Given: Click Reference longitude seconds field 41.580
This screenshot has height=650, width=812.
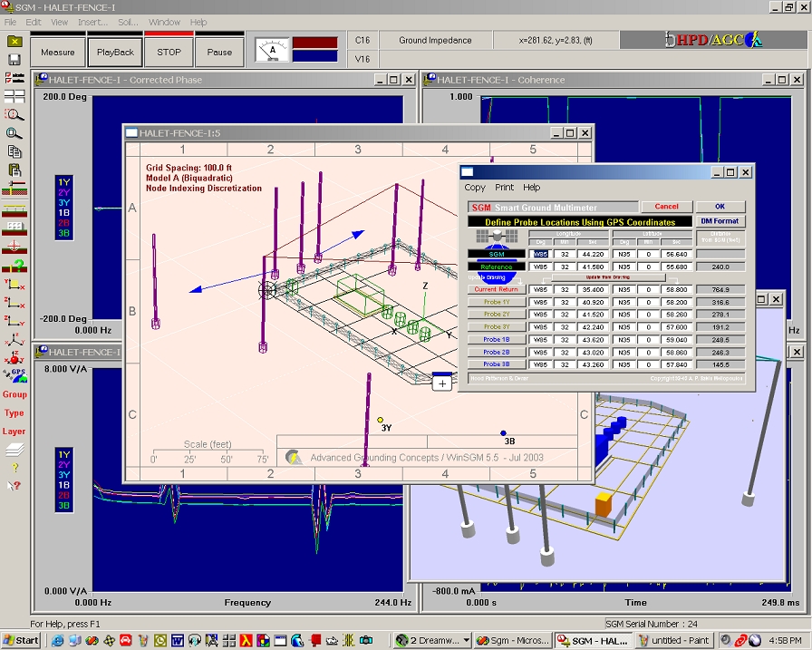Looking at the screenshot, I should pyautogui.click(x=593, y=267).
